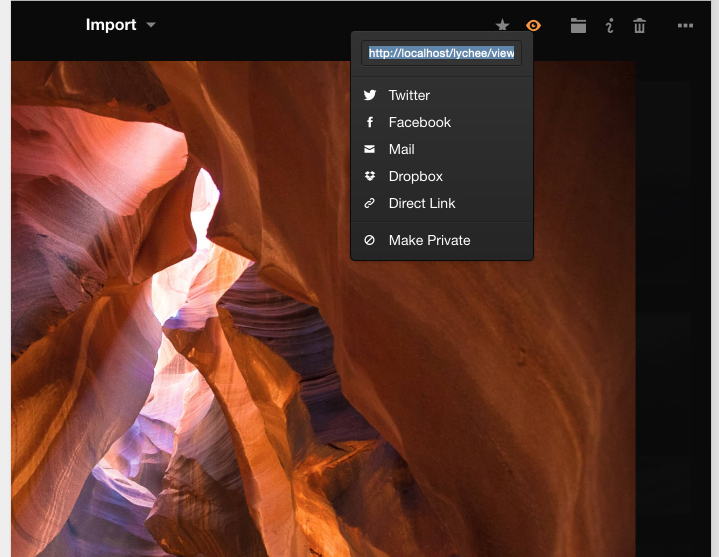719x557 pixels.
Task: Click the Mail envelope icon
Action: click(x=370, y=149)
